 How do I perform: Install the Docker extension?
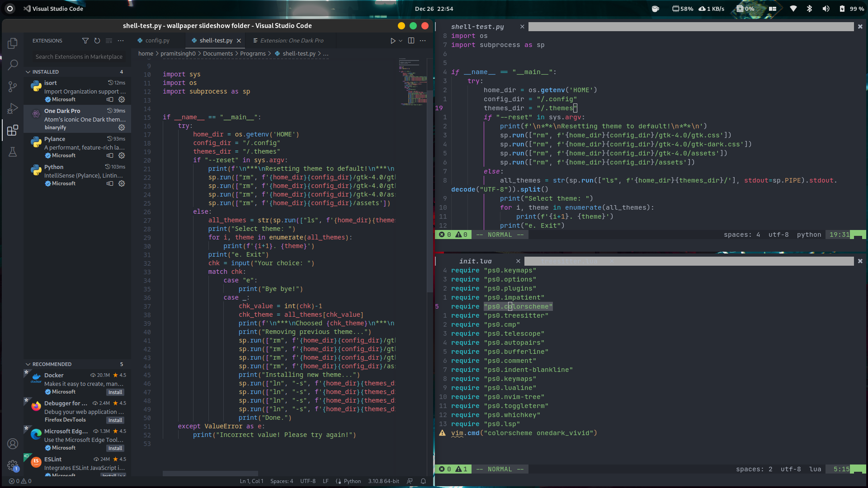(115, 392)
